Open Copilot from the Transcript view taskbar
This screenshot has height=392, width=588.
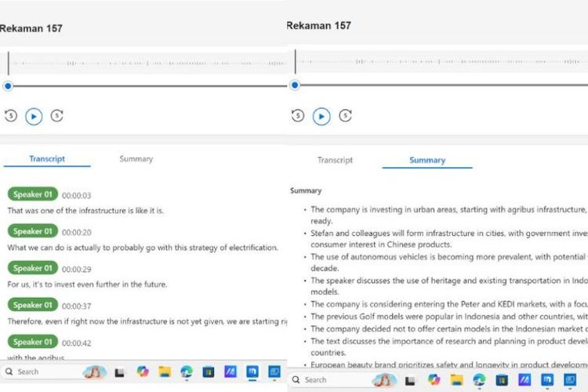pyautogui.click(x=143, y=372)
